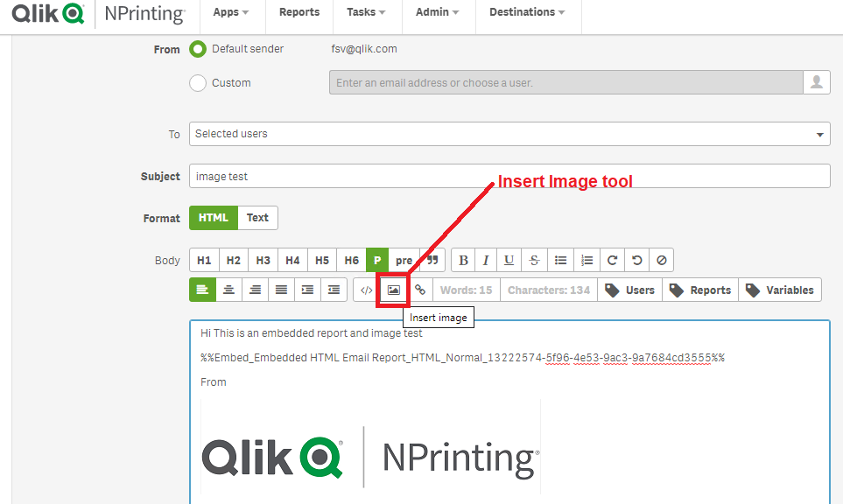
Task: Apply H2 heading format
Action: 234,260
